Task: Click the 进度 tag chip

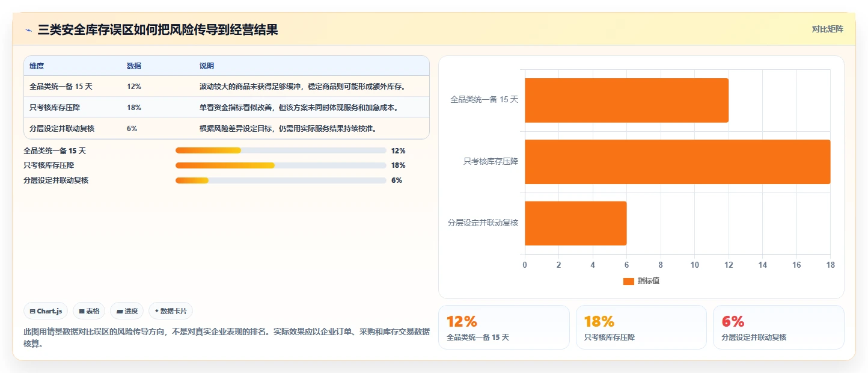Action: 127,311
